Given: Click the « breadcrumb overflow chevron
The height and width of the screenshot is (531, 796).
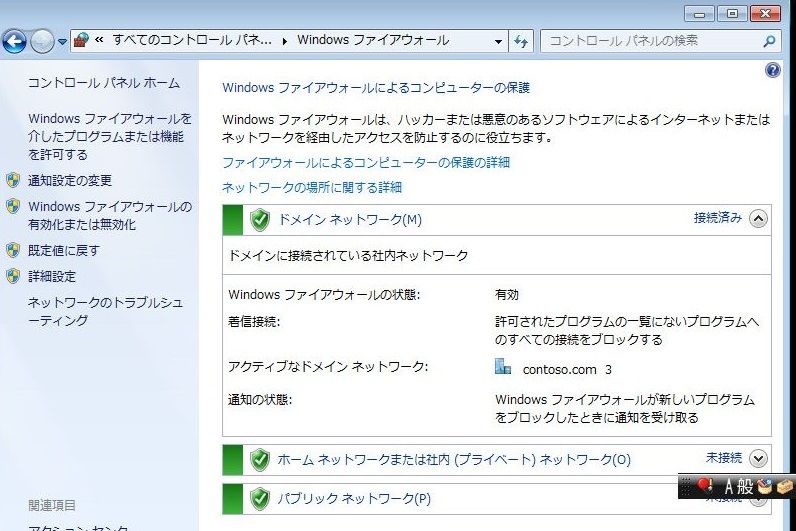Looking at the screenshot, I should pyautogui.click(x=100, y=40).
